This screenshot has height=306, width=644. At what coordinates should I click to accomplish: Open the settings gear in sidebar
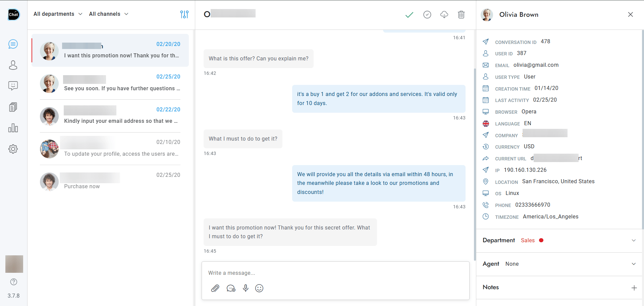[13, 149]
